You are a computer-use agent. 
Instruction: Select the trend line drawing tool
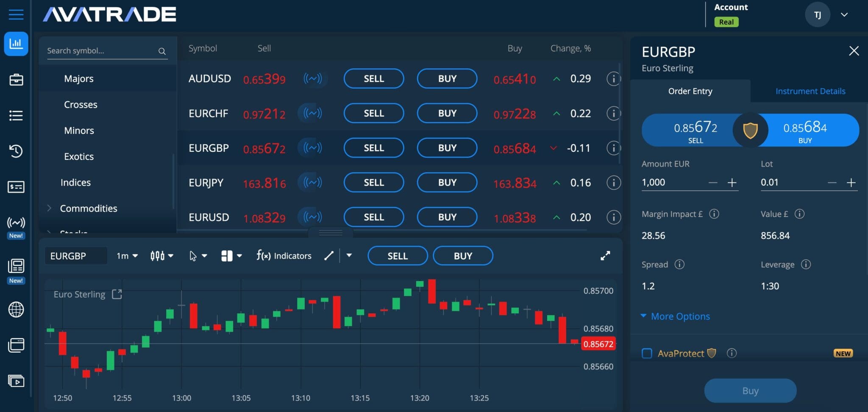point(329,256)
